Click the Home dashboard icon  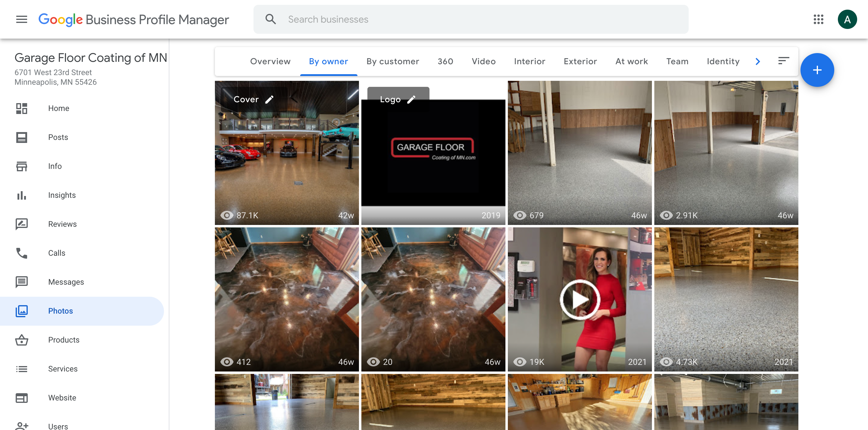[22, 108]
